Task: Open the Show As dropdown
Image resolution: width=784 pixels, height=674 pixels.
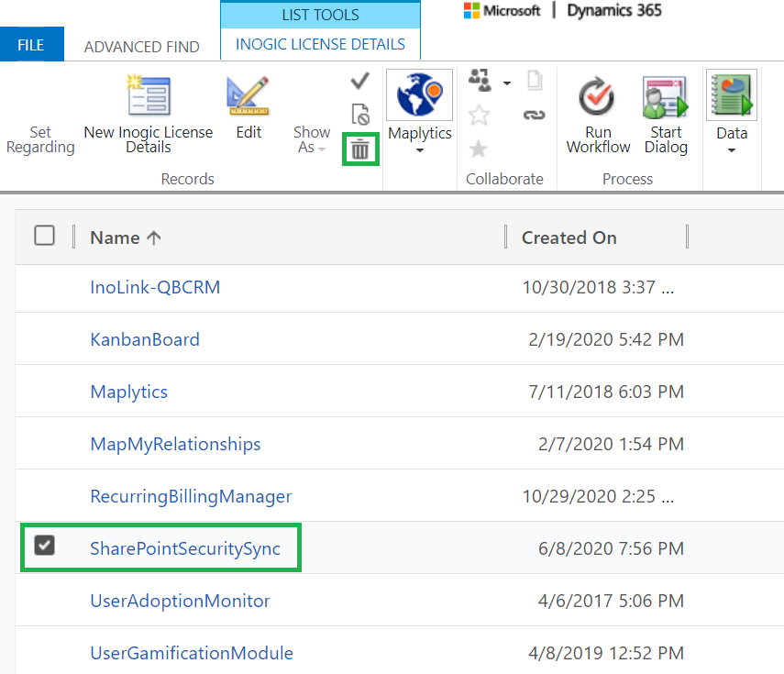Action: [x=312, y=139]
